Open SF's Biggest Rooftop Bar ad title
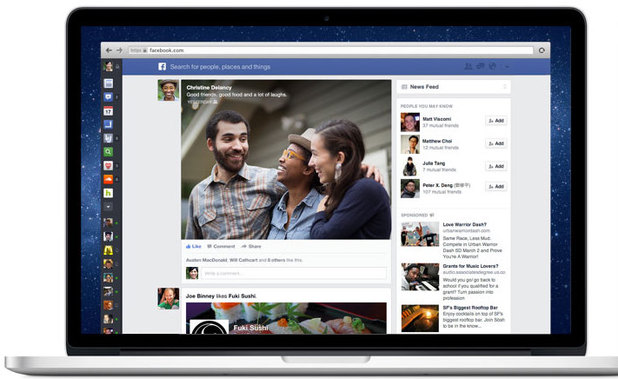Screen dimensions: 618x379 point(470,308)
